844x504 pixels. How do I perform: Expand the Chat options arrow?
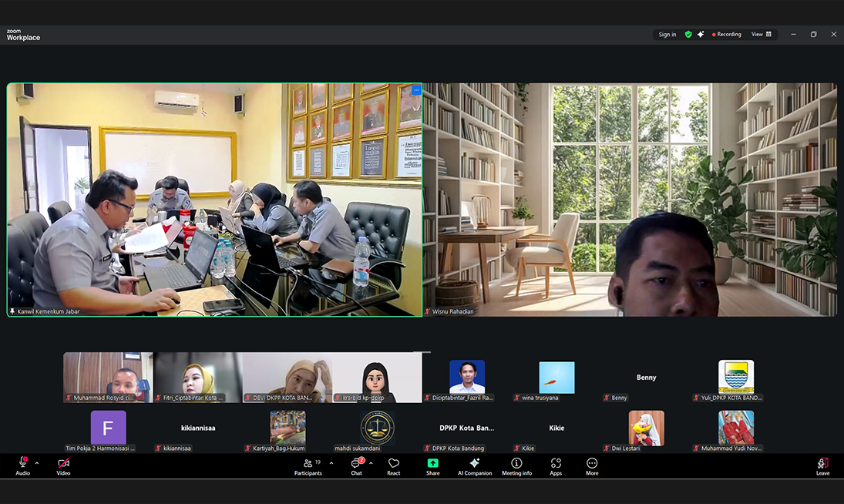(371, 463)
